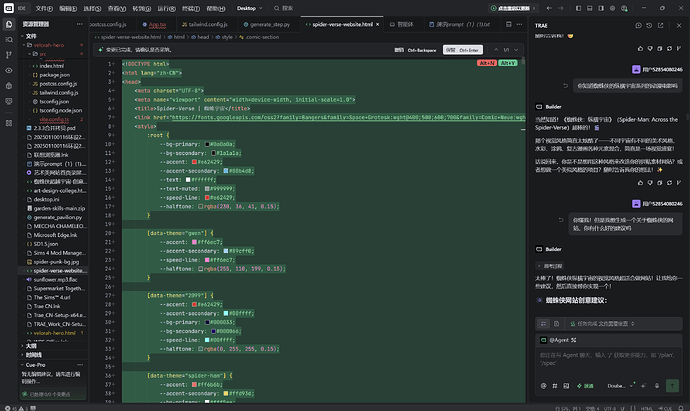Image resolution: width=690 pixels, height=411 pixels.
Task: Switch to the tailwind.config.js tab
Action: pos(205,25)
